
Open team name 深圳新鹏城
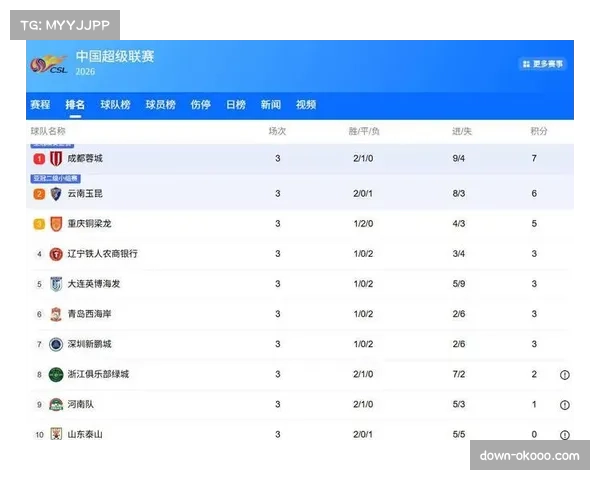pos(90,344)
